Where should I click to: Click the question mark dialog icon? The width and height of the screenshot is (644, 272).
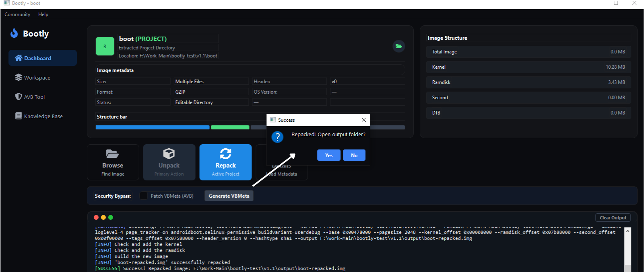[277, 137]
